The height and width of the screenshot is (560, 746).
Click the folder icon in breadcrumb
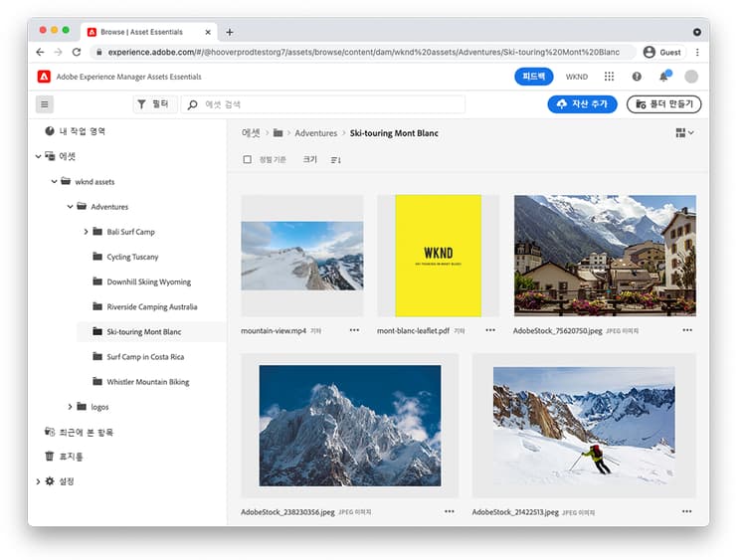point(278,133)
